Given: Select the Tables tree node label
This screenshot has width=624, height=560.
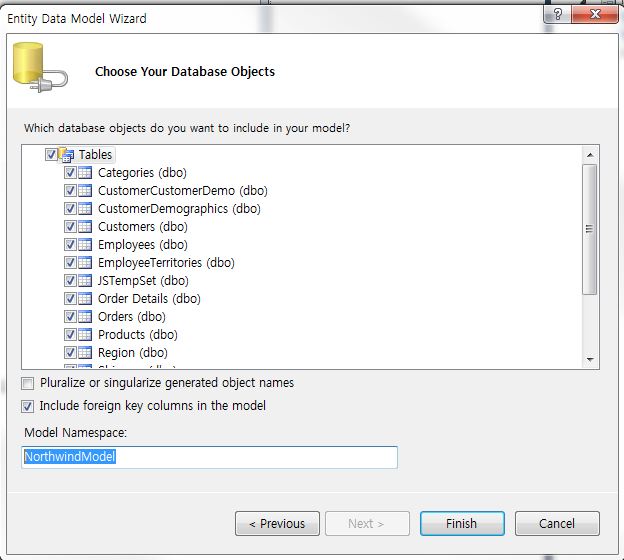Looking at the screenshot, I should click(96, 154).
